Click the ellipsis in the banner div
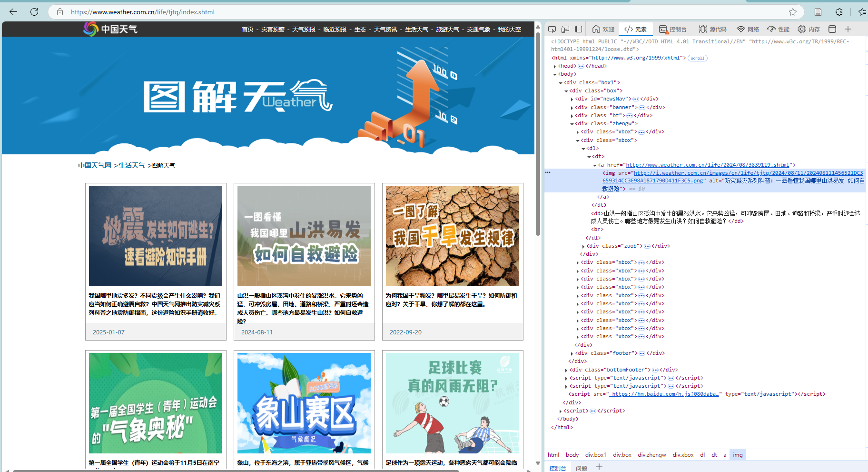The height and width of the screenshot is (472, 868). 642,108
